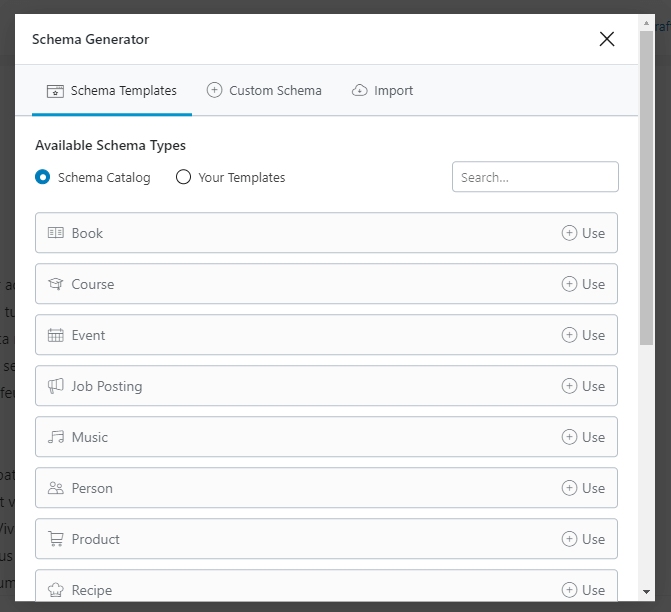The width and height of the screenshot is (671, 612).
Task: Select the Schema Catalog radio button
Action: point(42,177)
